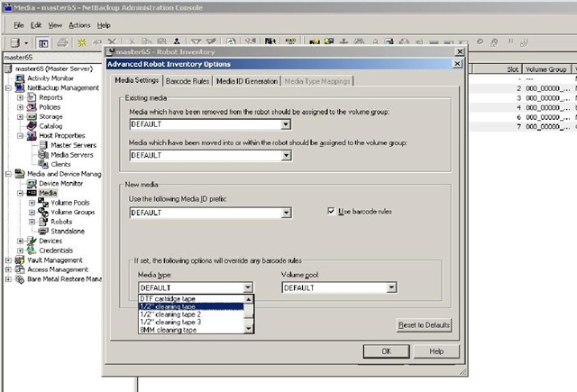Click the Volume Group column header
577x392 pixels.
tap(546, 69)
